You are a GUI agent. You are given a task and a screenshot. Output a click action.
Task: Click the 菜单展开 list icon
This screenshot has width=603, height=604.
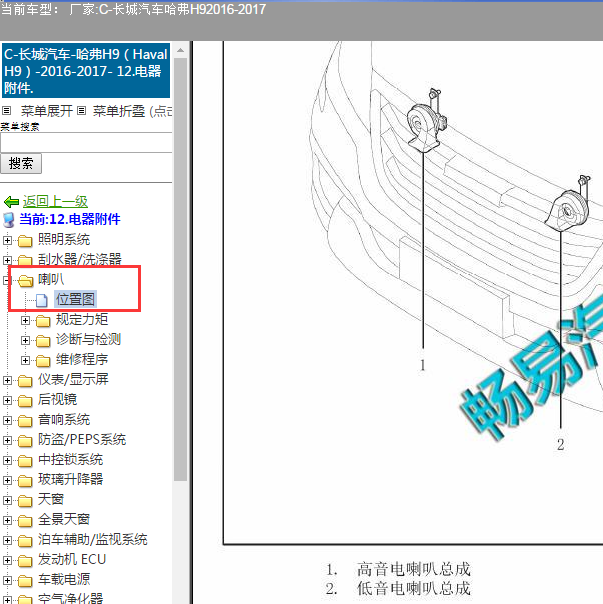pos(7,111)
